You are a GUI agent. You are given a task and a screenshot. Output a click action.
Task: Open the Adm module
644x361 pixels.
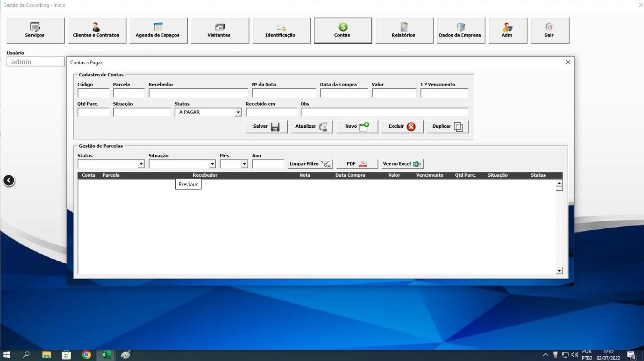(508, 30)
